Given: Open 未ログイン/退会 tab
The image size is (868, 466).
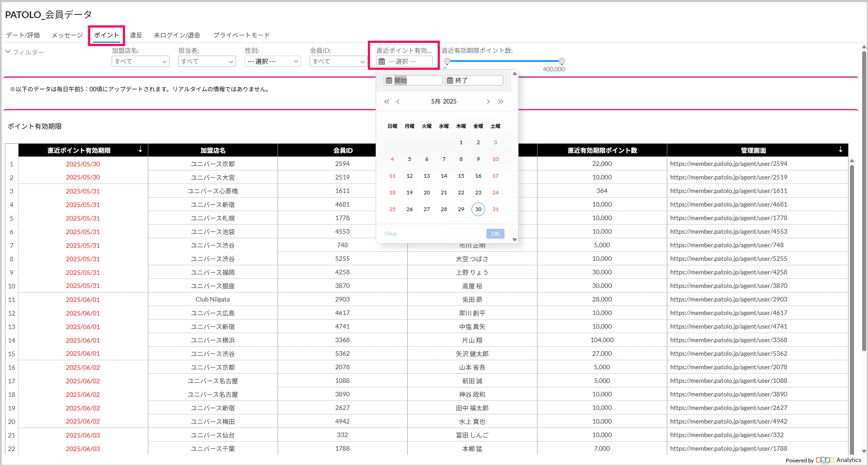Looking at the screenshot, I should (177, 35).
